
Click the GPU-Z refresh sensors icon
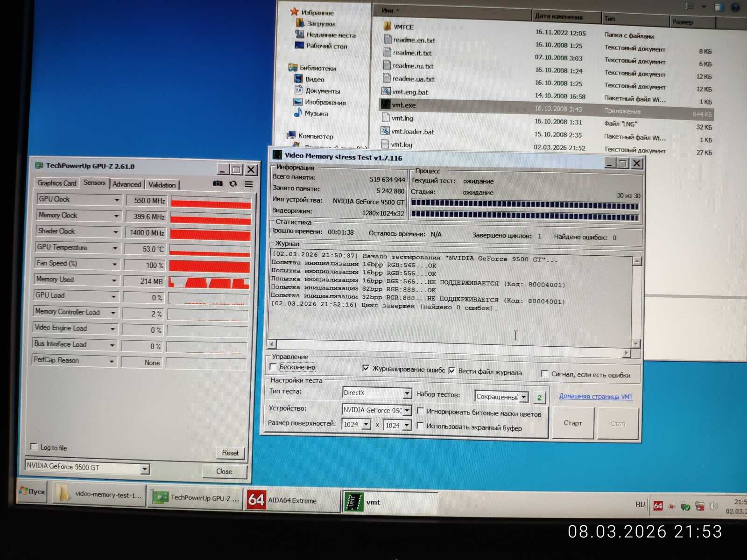pos(233,184)
